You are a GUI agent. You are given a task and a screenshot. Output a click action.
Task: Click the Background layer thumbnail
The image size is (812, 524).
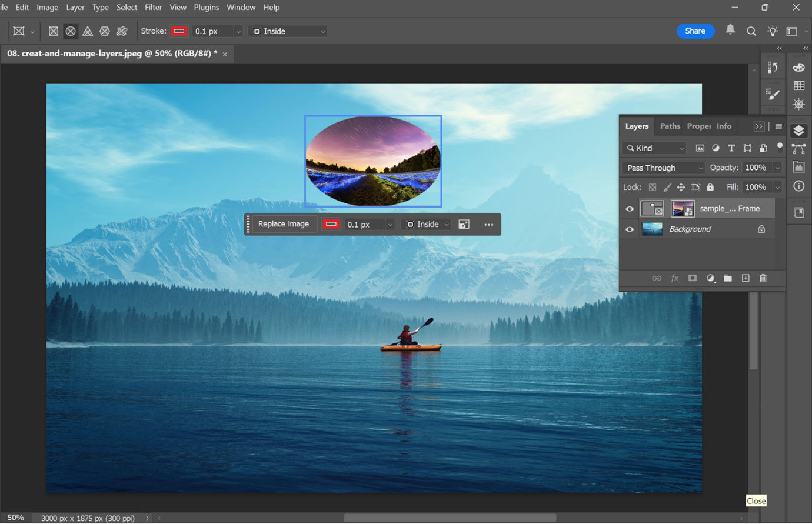[652, 229]
